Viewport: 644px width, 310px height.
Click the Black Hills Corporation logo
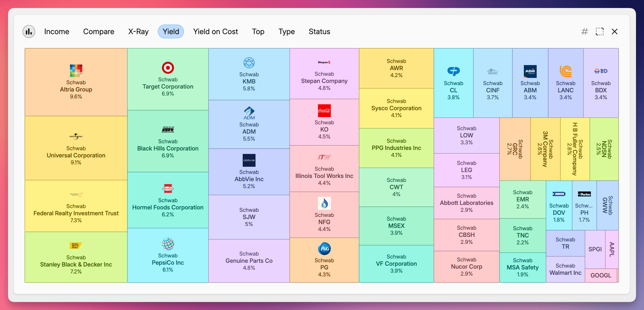[x=168, y=130]
